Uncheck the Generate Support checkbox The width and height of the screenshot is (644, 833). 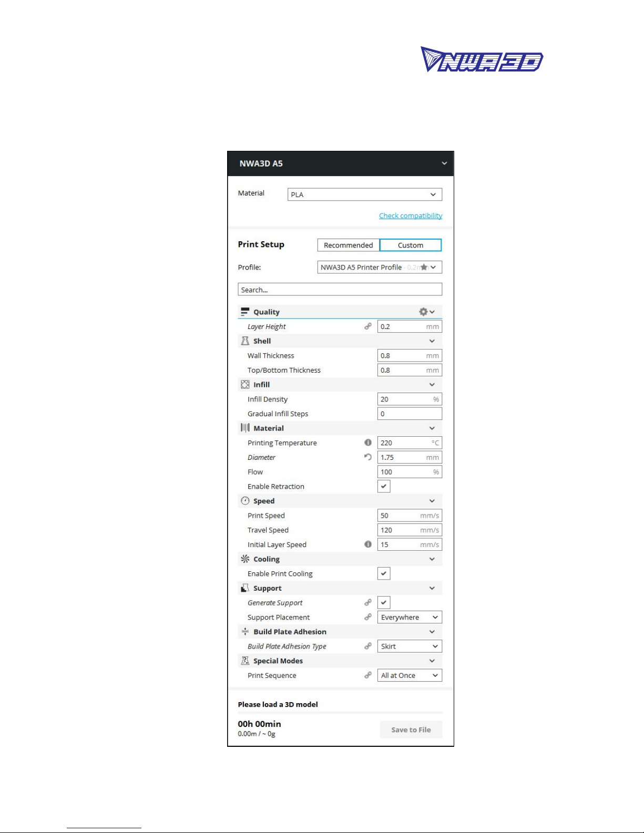pyautogui.click(x=384, y=602)
